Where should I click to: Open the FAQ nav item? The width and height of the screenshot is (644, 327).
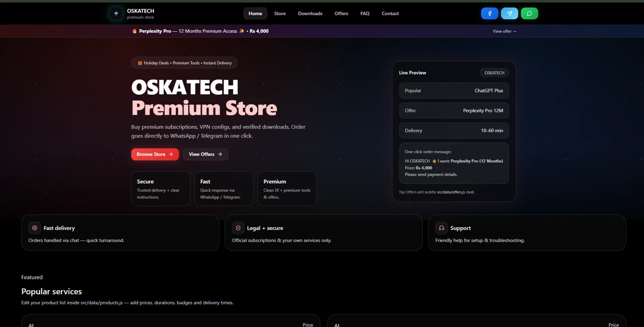[x=365, y=14]
